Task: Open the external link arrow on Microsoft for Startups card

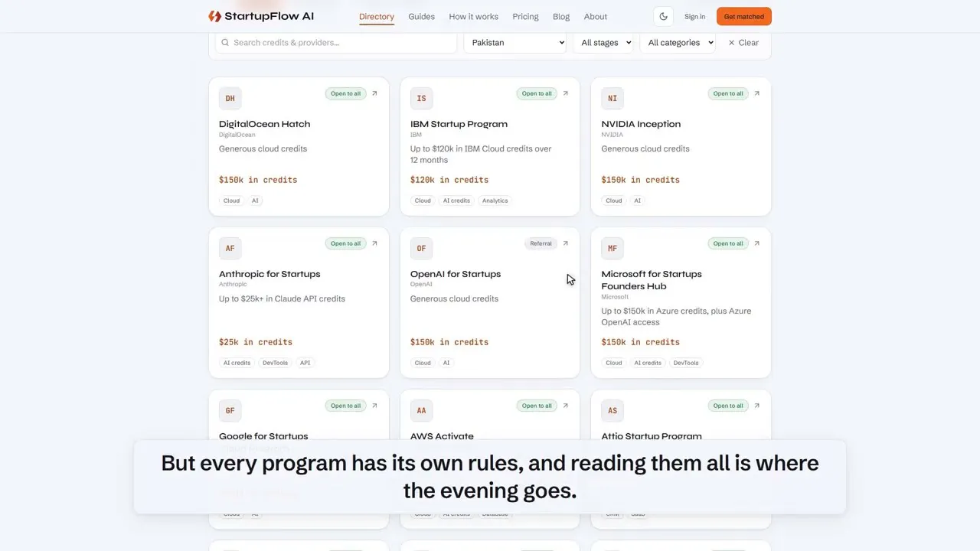Action: pyautogui.click(x=757, y=243)
